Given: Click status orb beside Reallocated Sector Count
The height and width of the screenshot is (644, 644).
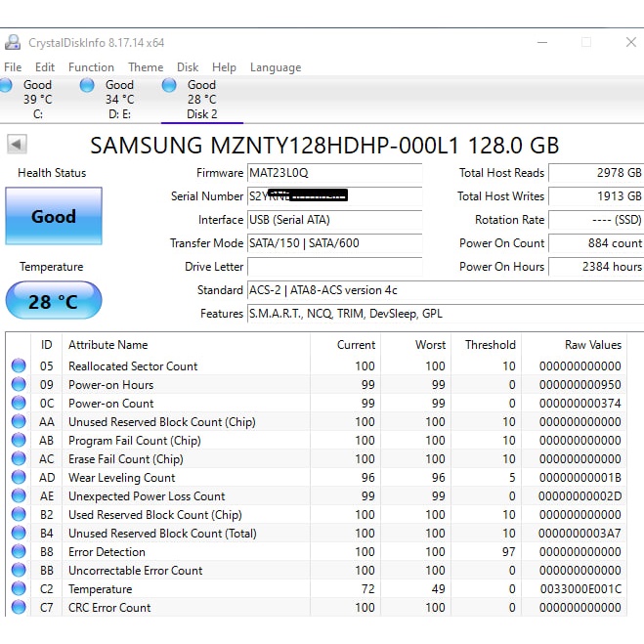Looking at the screenshot, I should [19, 366].
